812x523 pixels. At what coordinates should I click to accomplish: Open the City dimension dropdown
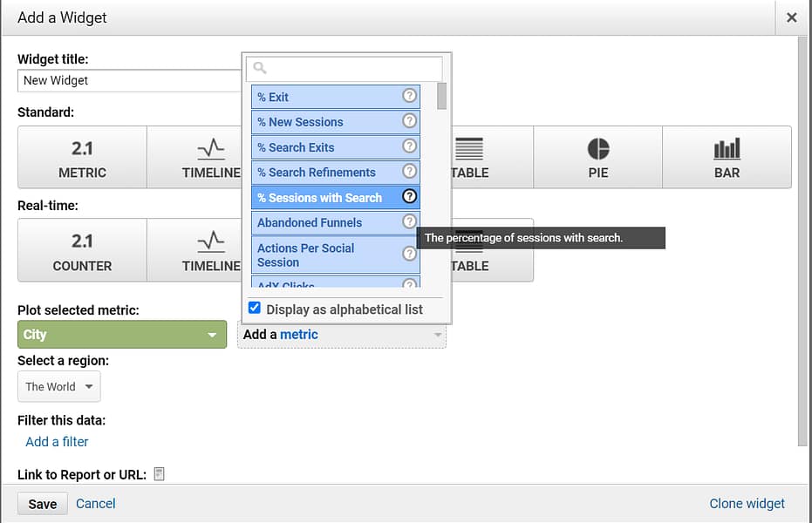(121, 334)
